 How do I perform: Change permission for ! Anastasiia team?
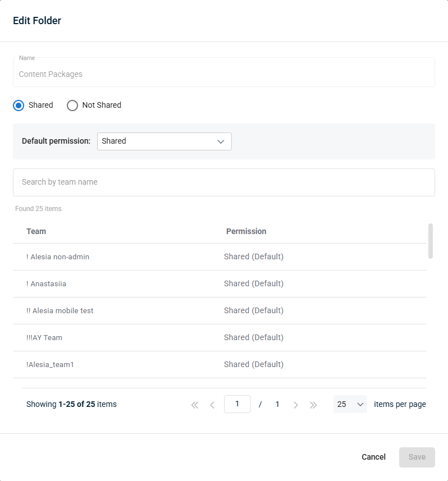tap(254, 284)
